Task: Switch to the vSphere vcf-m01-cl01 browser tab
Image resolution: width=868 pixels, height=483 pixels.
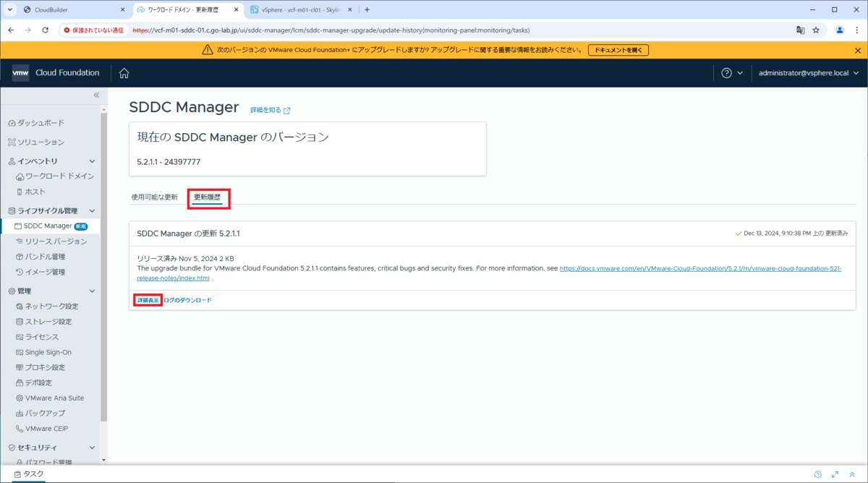Action: [302, 10]
